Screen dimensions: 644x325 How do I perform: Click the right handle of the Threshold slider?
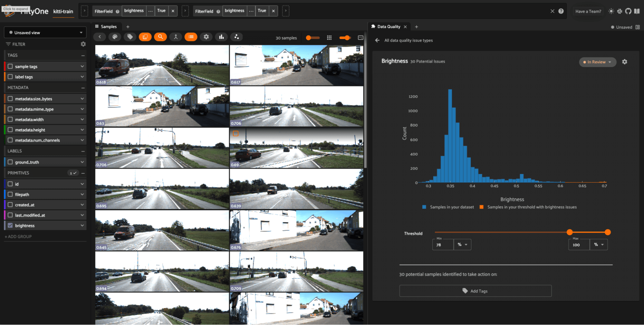(x=608, y=232)
